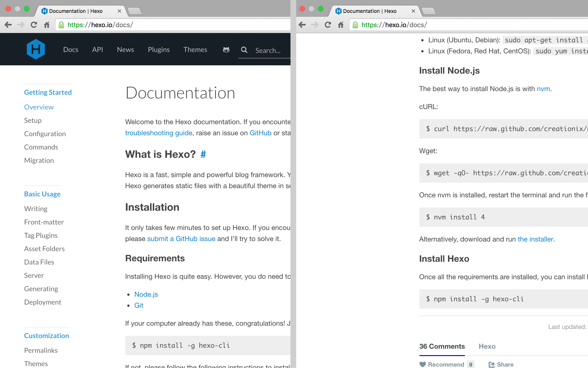Open the Setup sidebar link
The image size is (588, 368).
pos(33,121)
